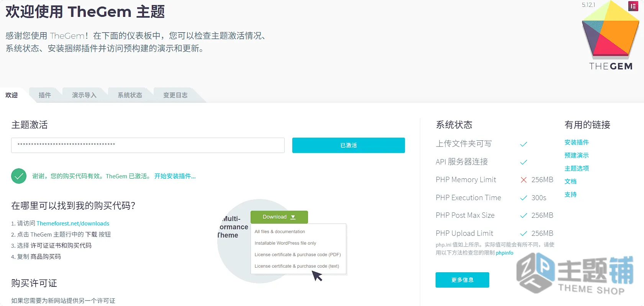
Task: Click checkmark beside PHP Execution Time
Action: pos(524,198)
